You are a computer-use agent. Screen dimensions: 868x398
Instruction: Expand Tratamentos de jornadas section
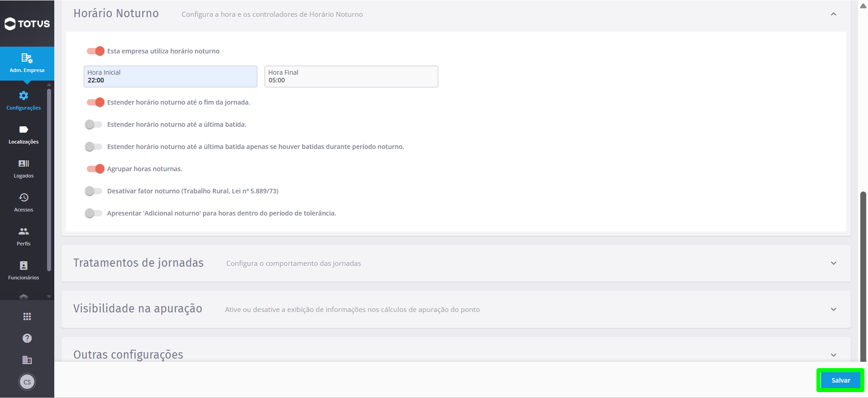pos(834,263)
